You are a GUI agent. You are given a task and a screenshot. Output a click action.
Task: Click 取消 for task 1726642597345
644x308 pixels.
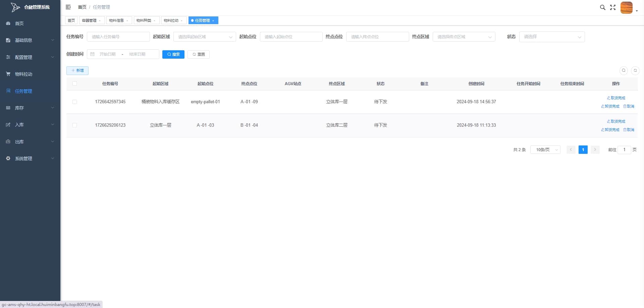pyautogui.click(x=629, y=106)
